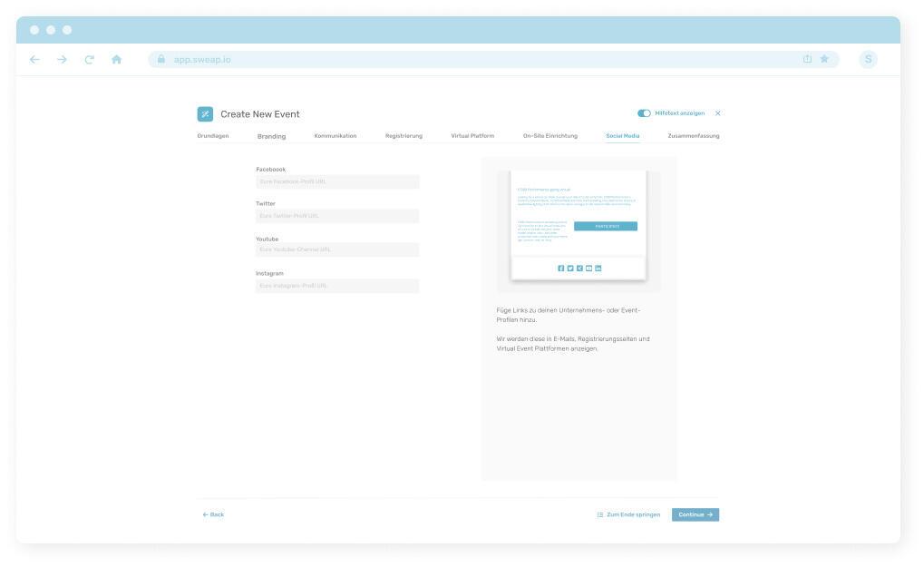Close the Create New Event wizard
This screenshot has height=567, width=924.
pos(718,113)
